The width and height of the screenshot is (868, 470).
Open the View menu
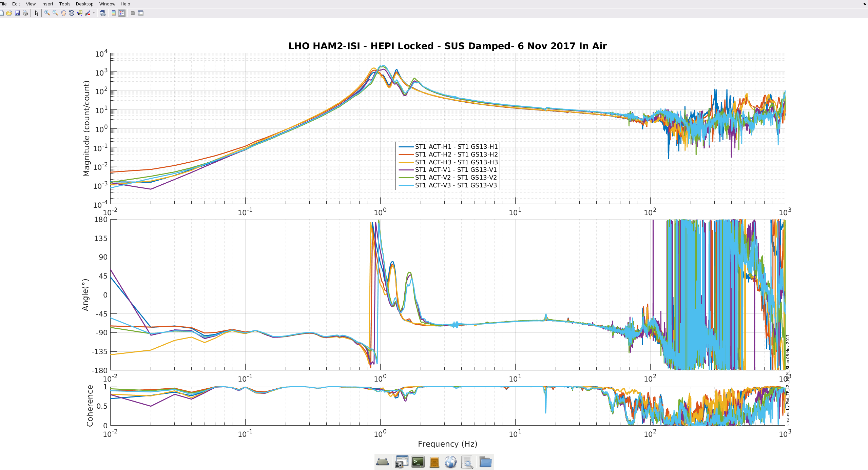(31, 4)
